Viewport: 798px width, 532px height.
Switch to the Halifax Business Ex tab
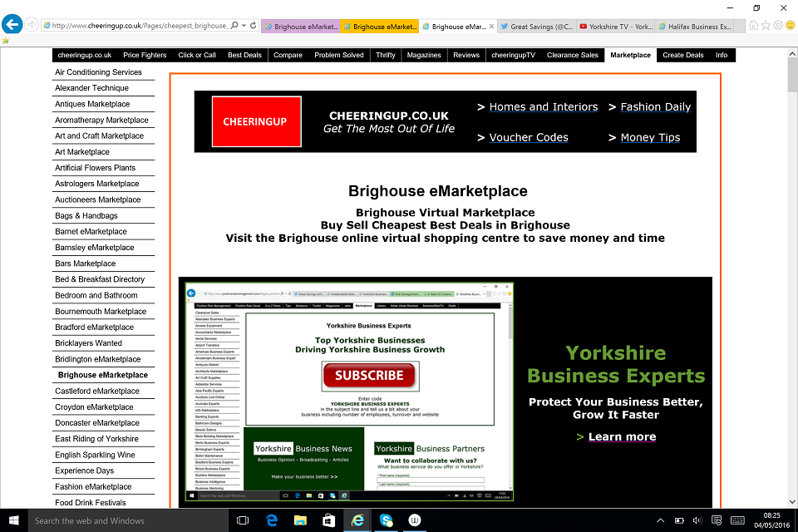[x=695, y=27]
